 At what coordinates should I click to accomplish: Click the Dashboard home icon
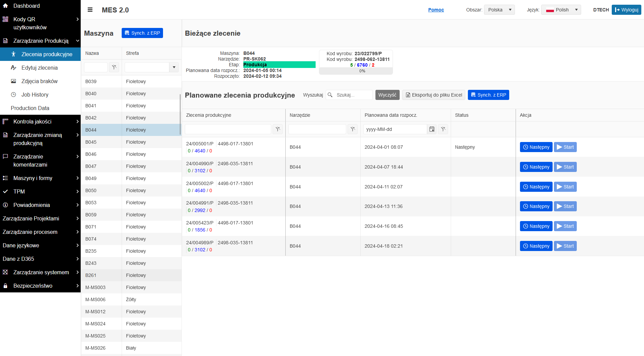click(x=5, y=6)
